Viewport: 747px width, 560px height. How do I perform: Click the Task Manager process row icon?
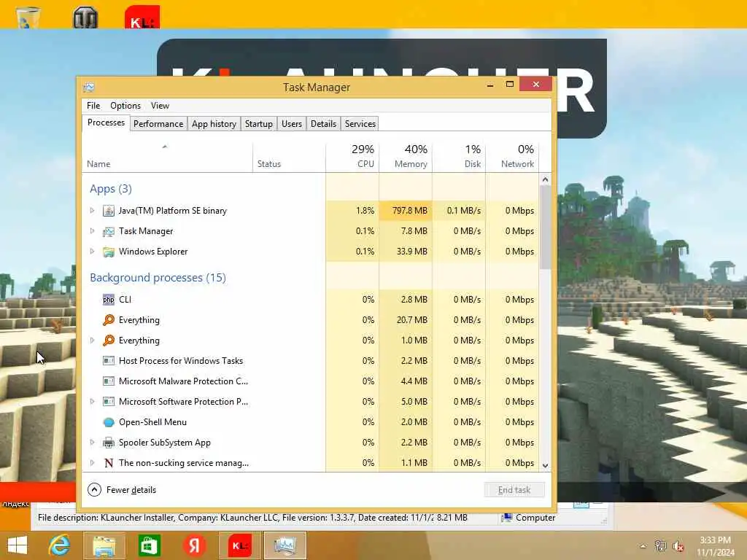(x=109, y=231)
